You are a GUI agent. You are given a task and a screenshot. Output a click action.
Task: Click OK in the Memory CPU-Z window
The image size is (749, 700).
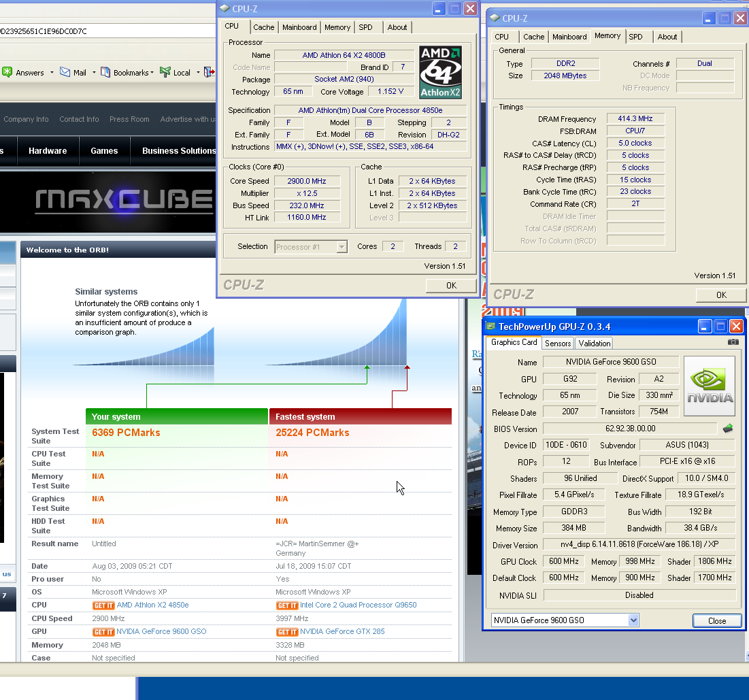coord(721,295)
